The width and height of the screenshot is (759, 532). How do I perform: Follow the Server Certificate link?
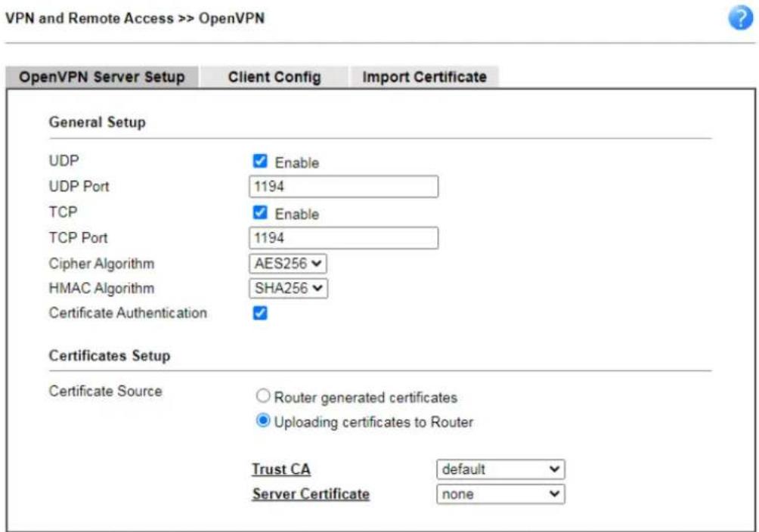coord(311,494)
